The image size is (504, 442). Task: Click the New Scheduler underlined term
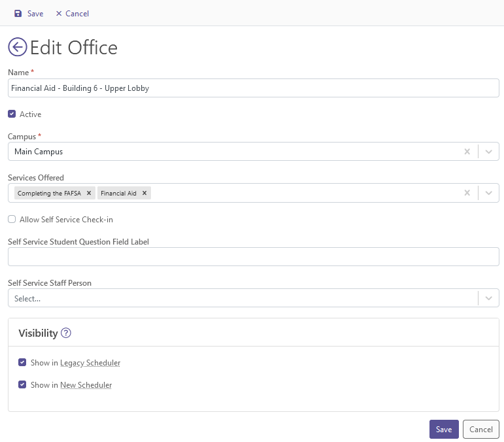[x=86, y=384]
